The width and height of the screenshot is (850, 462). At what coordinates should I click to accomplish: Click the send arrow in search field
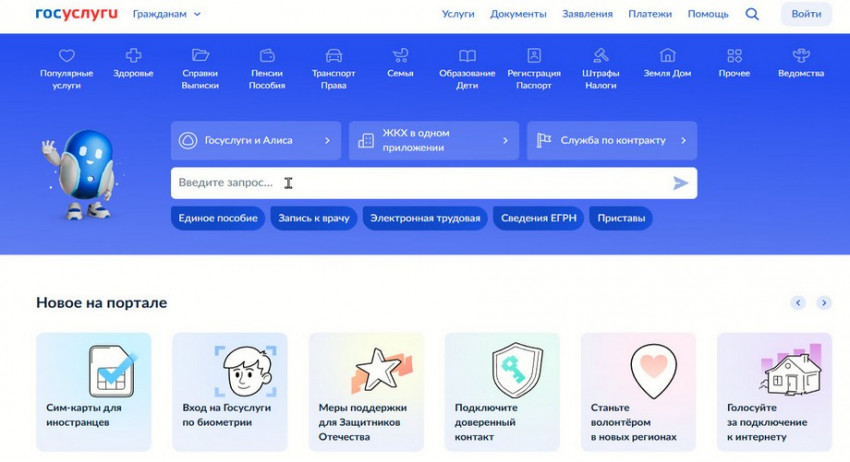[x=680, y=183]
